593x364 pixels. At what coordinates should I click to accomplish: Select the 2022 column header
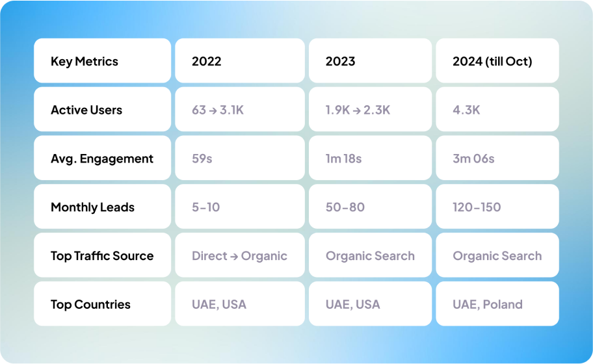tap(239, 61)
